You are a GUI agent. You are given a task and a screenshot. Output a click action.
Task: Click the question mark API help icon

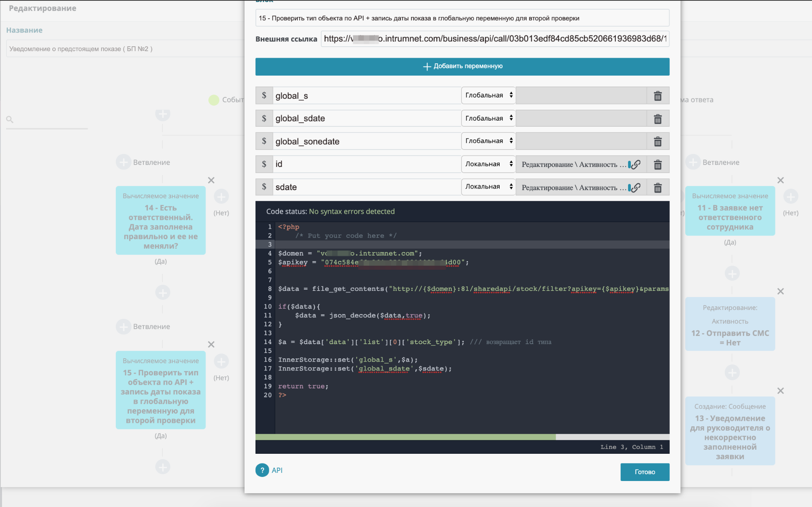click(x=262, y=470)
